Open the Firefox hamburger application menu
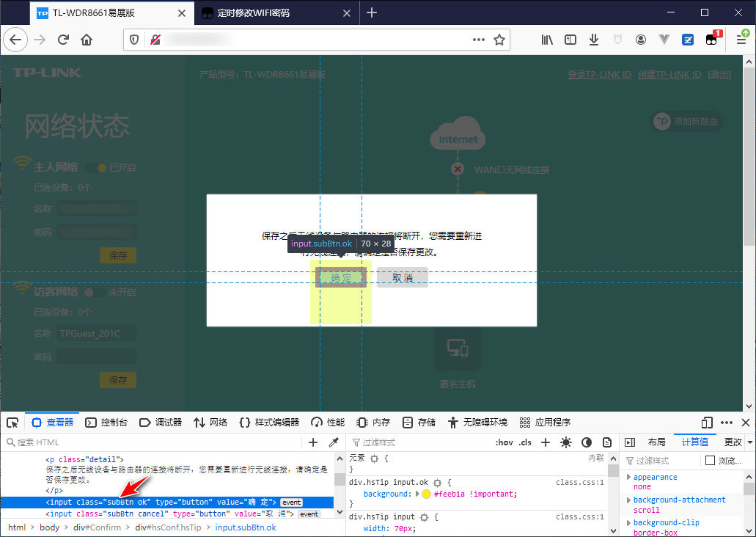Viewport: 756px width, 537px height. [741, 40]
